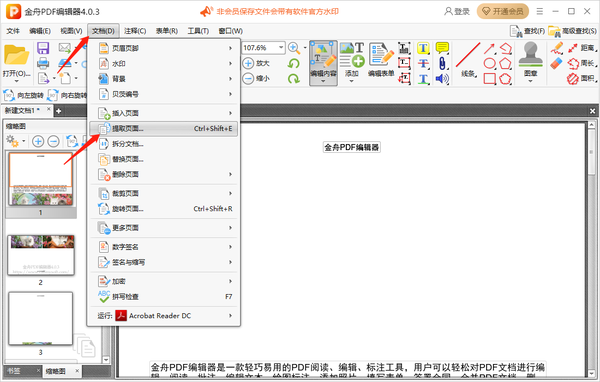
Task: Select page 2 thumbnail
Action: point(41,255)
